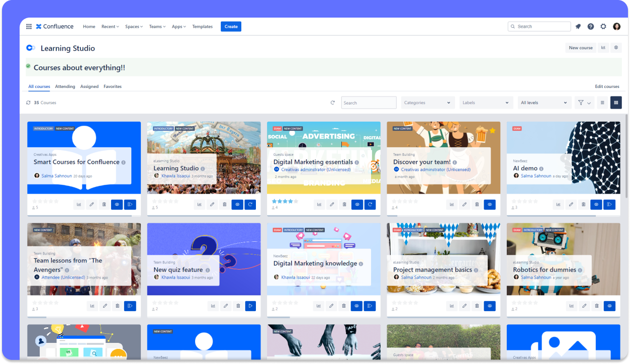Click the Edit courses link
This screenshot has width=630, height=364.
tap(607, 86)
